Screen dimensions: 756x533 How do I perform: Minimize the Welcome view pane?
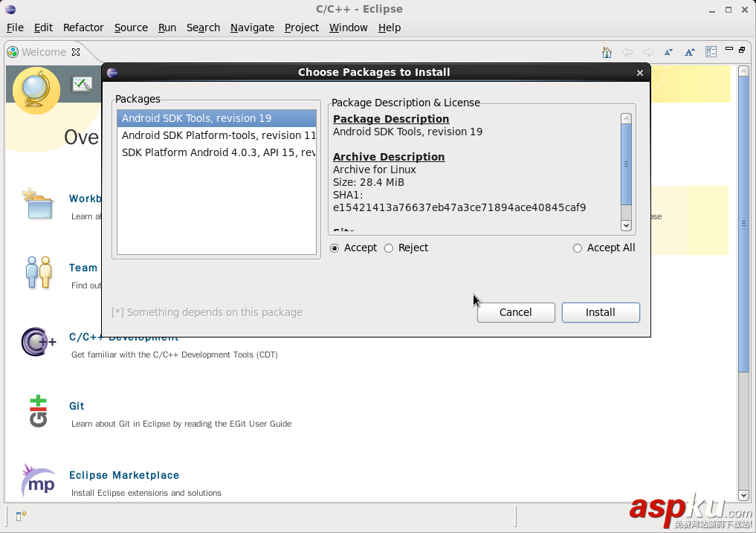click(x=729, y=49)
